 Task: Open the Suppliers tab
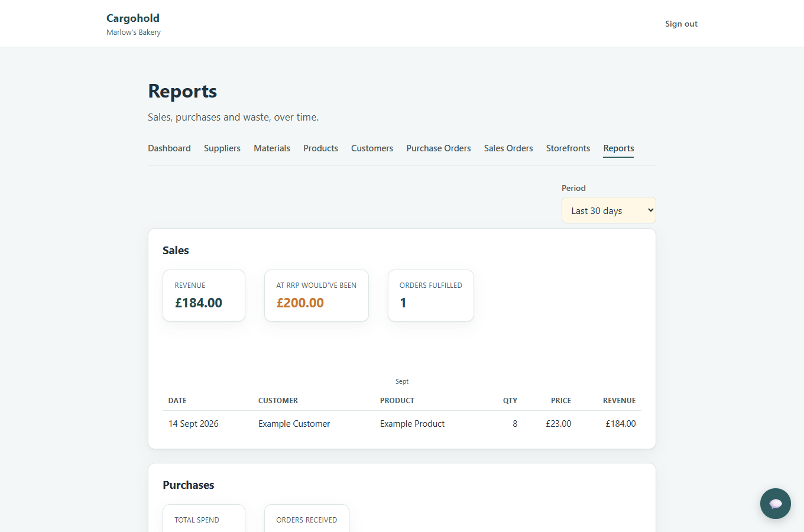coord(222,148)
